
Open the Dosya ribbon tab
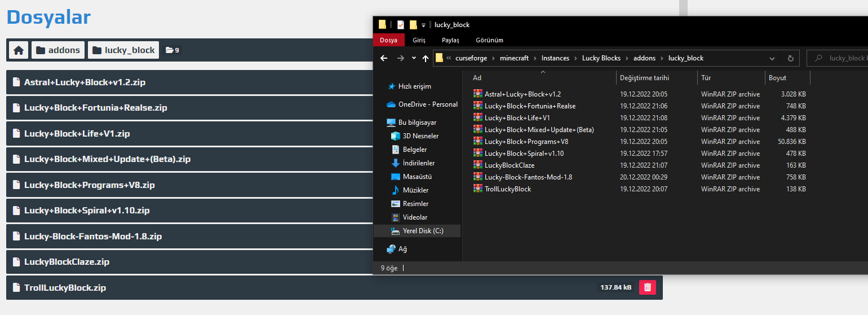[388, 40]
